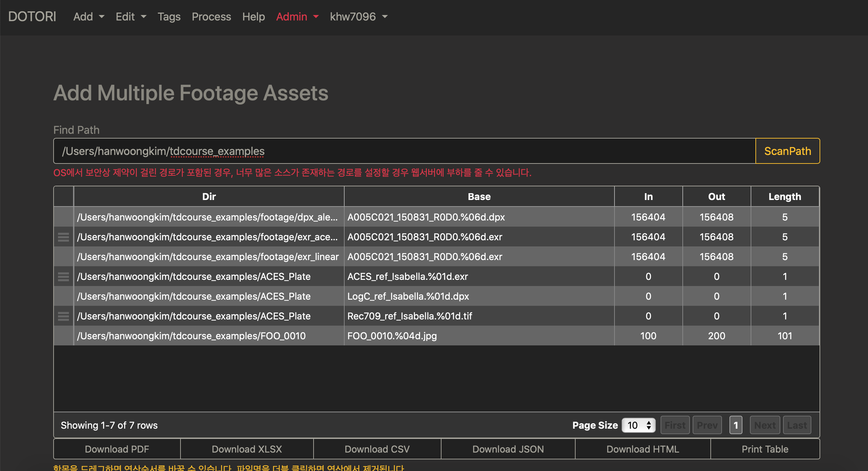Viewport: 868px width, 471px height.
Task: Focus the Find Path input field
Action: (404, 151)
